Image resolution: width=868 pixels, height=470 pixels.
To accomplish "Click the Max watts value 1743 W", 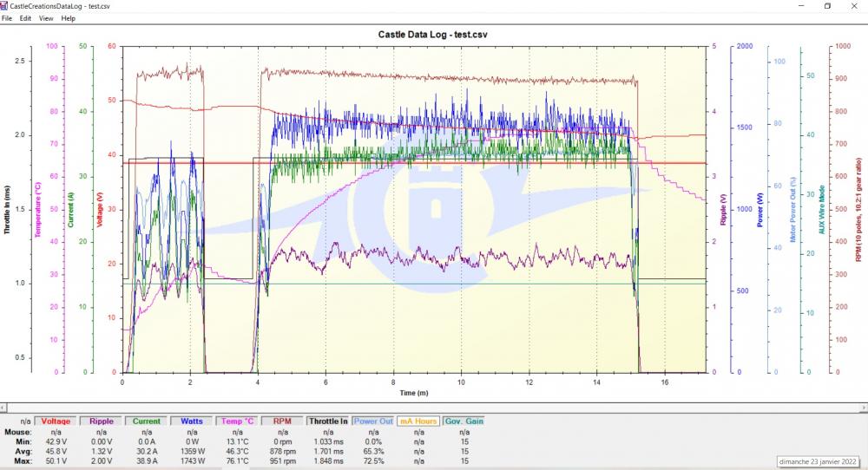I will (192, 461).
